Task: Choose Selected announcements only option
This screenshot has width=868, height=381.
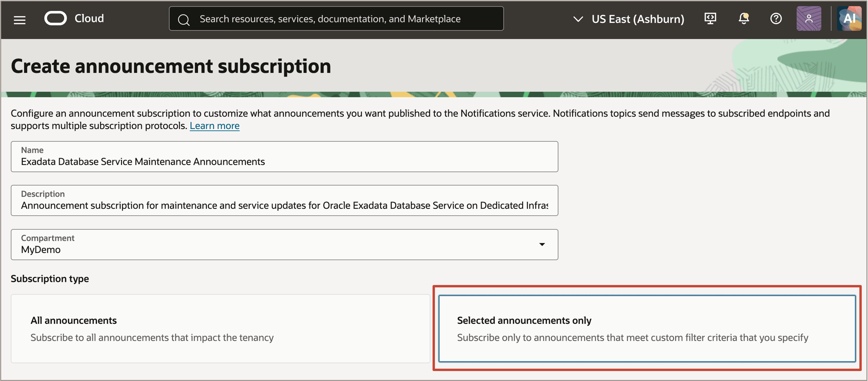Action: pyautogui.click(x=647, y=328)
